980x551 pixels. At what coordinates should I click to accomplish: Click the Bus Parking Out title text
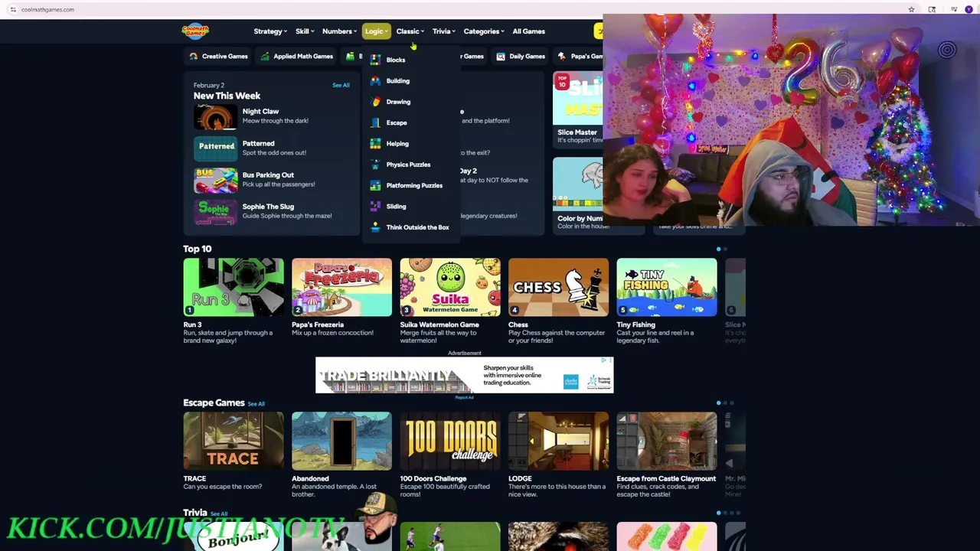pos(268,175)
